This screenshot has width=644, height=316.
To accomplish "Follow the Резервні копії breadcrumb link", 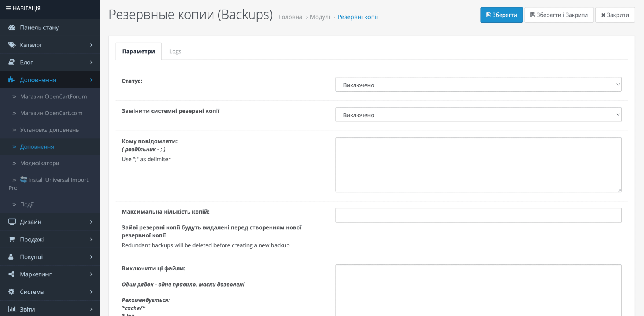I will (x=357, y=17).
